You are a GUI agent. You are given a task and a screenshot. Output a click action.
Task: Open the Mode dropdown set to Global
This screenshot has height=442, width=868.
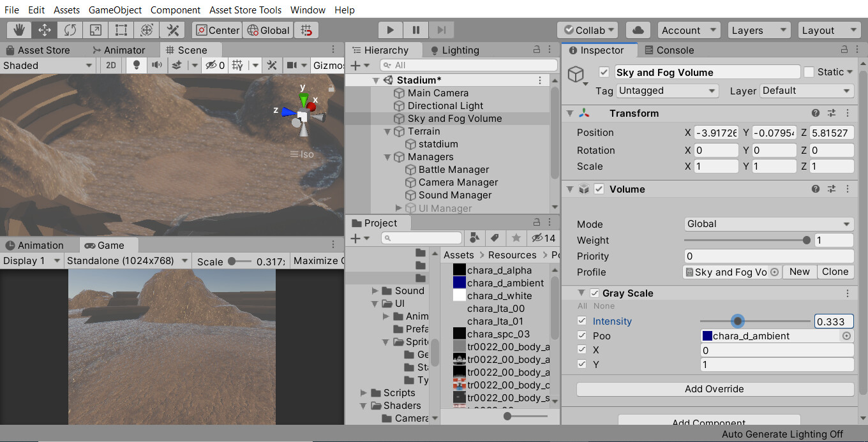(768, 224)
